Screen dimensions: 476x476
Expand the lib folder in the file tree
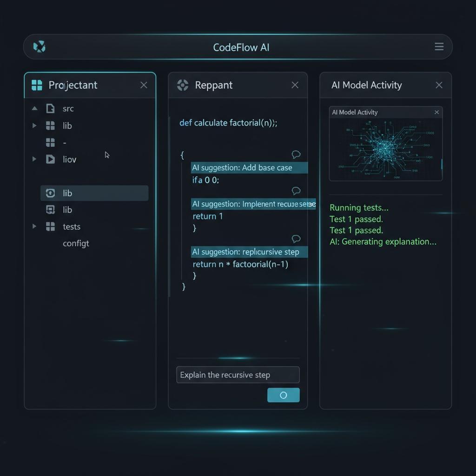[x=34, y=126]
